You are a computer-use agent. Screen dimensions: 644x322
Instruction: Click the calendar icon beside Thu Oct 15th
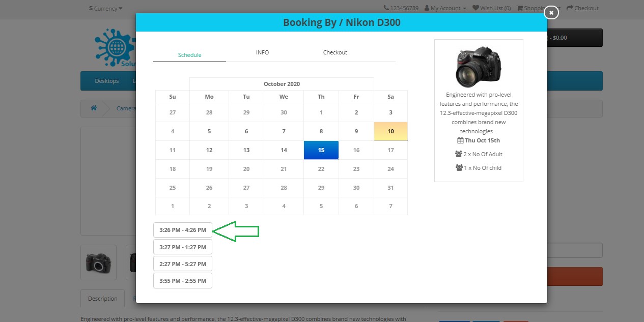[x=460, y=140]
